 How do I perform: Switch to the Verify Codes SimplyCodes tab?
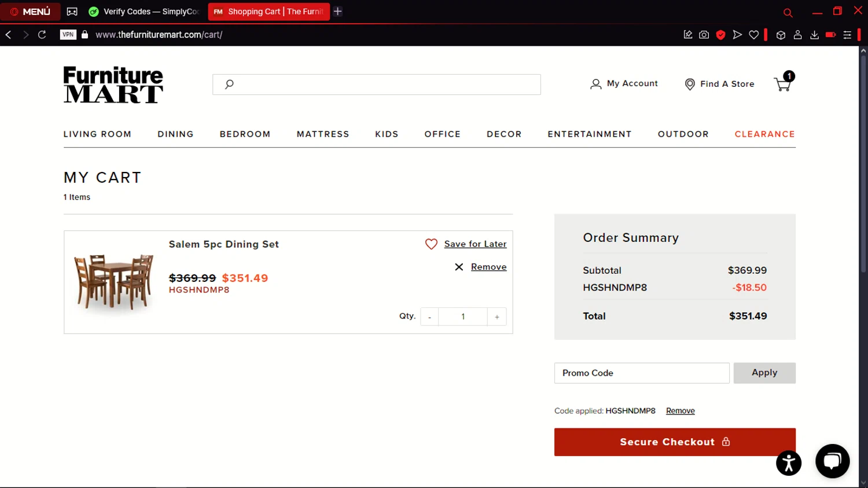tap(144, 12)
